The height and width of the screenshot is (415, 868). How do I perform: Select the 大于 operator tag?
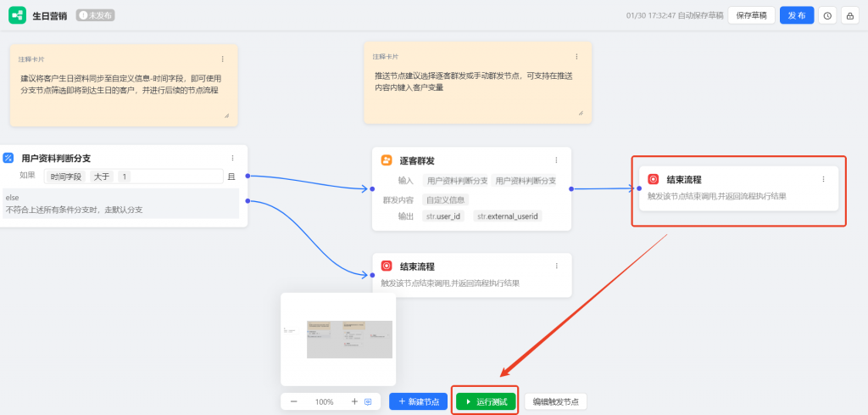pos(102,177)
